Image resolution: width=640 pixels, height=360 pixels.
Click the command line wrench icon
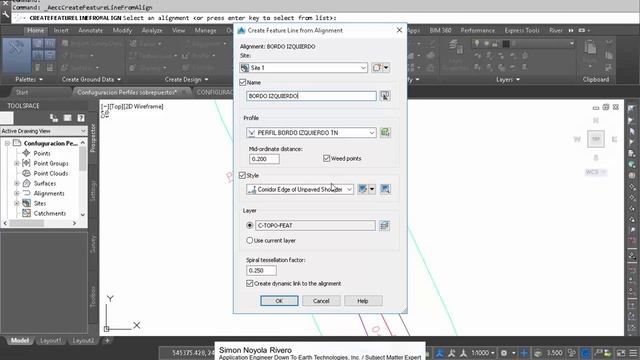point(6,15)
